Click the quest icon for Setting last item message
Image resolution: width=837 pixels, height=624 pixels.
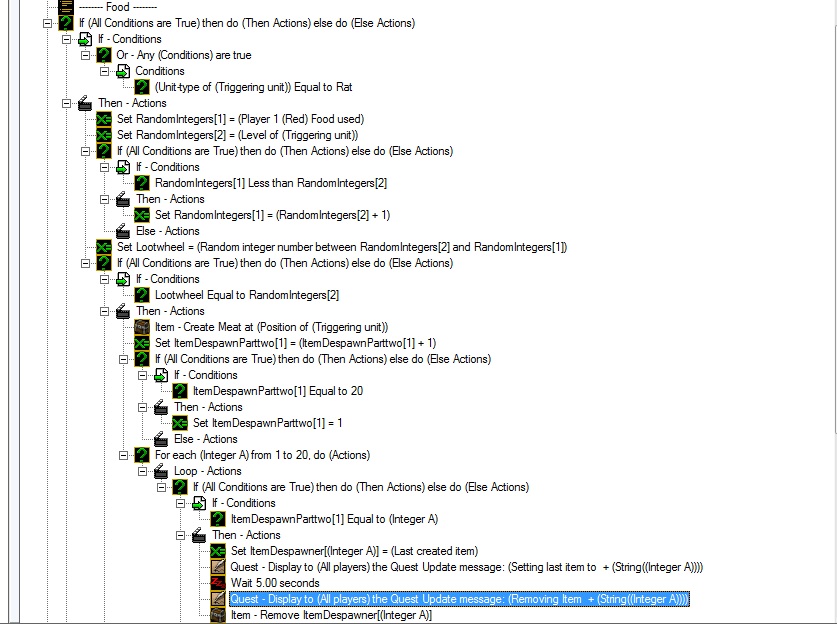tap(218, 567)
